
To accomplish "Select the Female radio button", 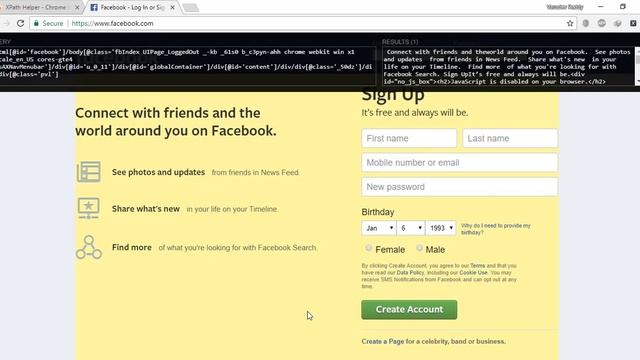I will coord(369,248).
